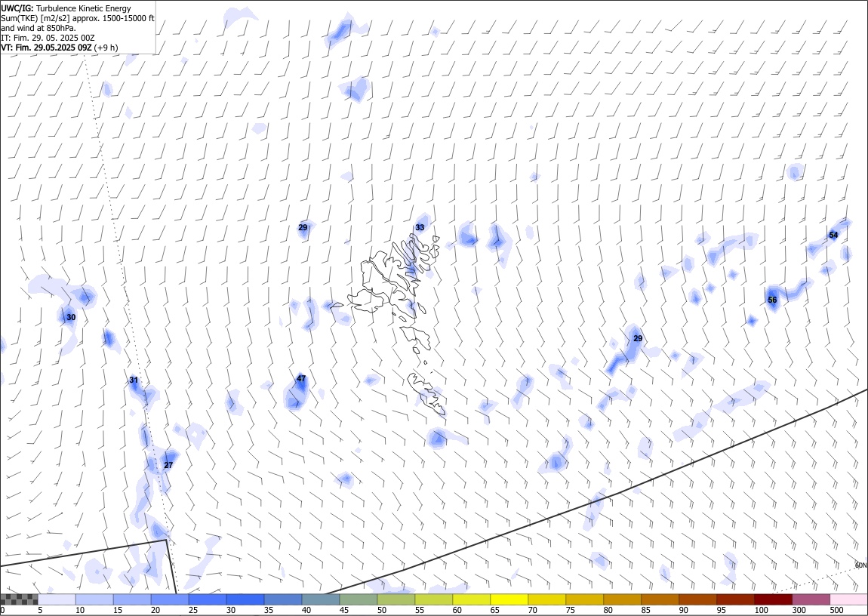Click the 55–60 yellow-green legend swatch

pos(433,599)
